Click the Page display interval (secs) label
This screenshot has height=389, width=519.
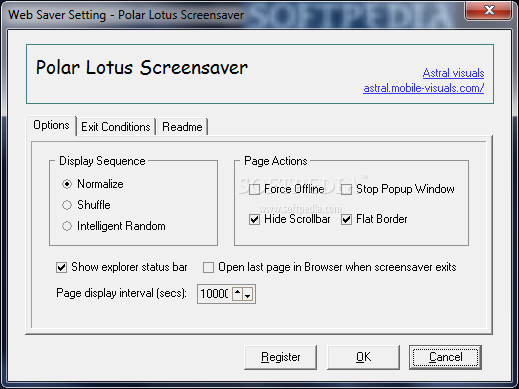(x=121, y=293)
